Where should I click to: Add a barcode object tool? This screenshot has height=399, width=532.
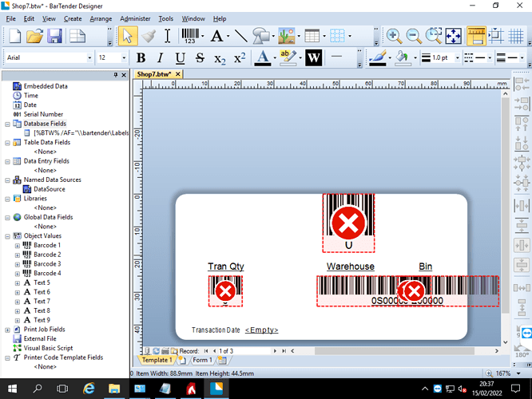pos(190,36)
